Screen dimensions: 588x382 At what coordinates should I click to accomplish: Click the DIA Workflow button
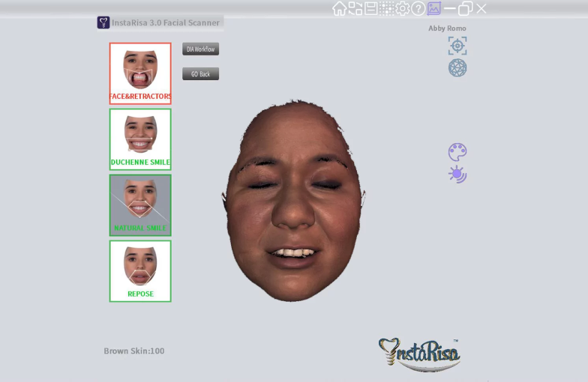coord(201,49)
